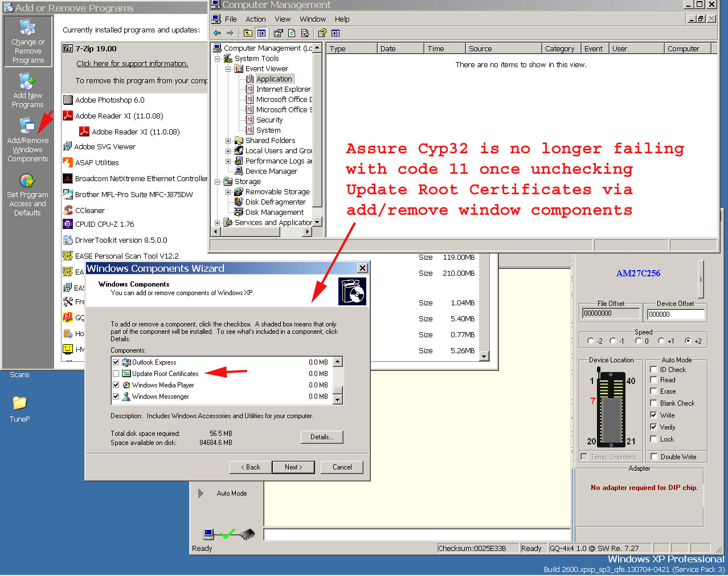The width and height of the screenshot is (728, 576).
Task: Click the Back arrow in Computer Management toolbar
Action: (x=217, y=33)
